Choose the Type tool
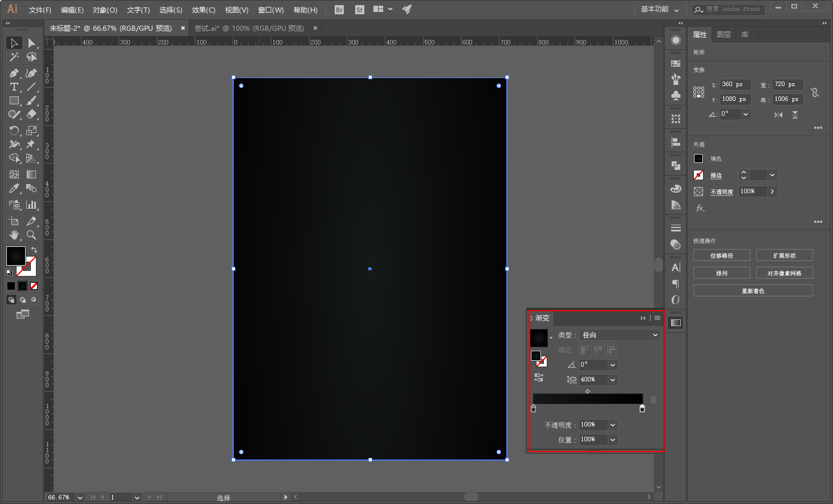This screenshot has width=833, height=504. [x=14, y=87]
